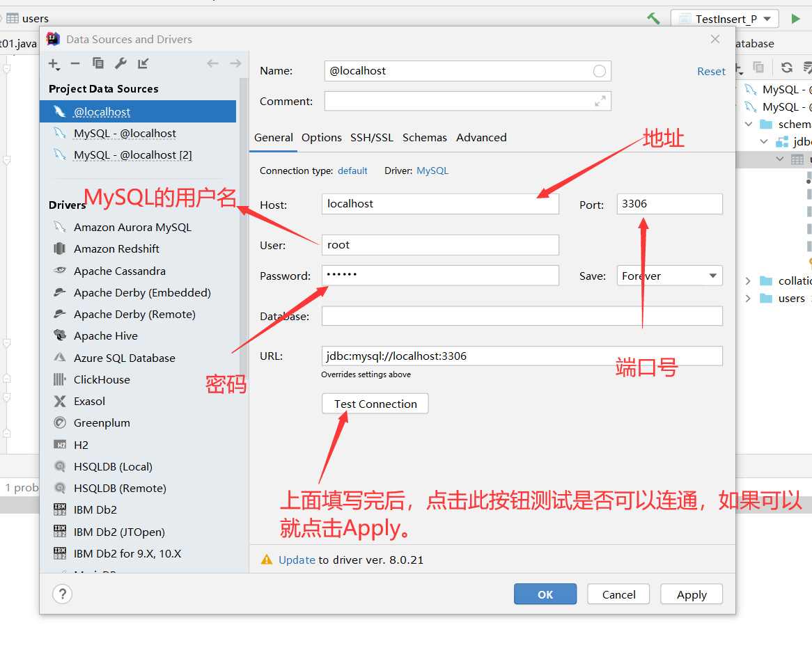The image size is (812, 657).
Task: Click the Amazon Aurora MySQL driver icon
Action: 60,227
